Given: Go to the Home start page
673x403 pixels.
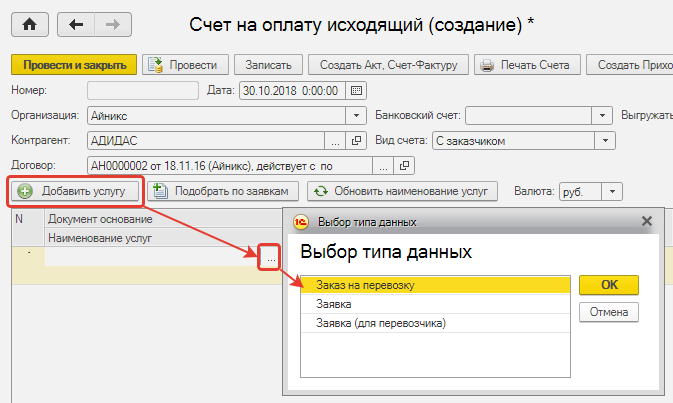Looking at the screenshot, I should tap(30, 24).
